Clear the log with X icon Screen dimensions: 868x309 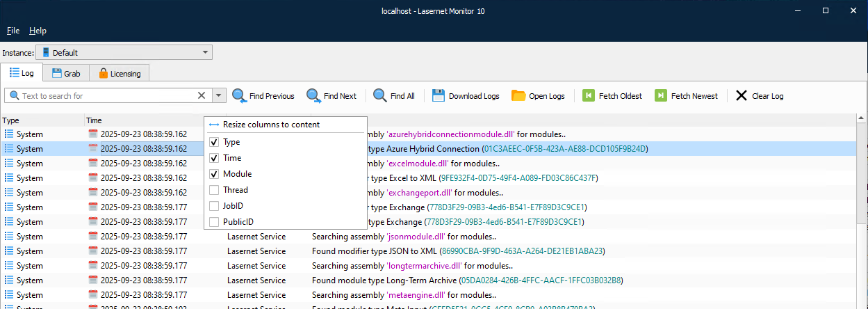pos(742,95)
